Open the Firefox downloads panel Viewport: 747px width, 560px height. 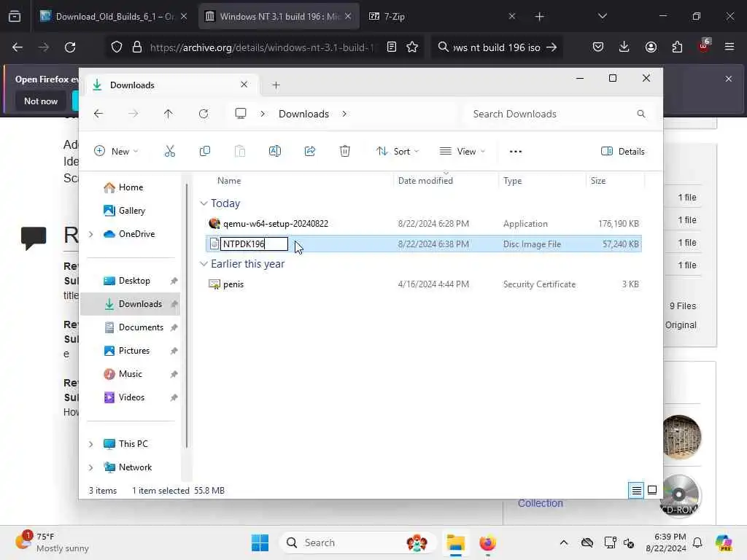(x=624, y=47)
